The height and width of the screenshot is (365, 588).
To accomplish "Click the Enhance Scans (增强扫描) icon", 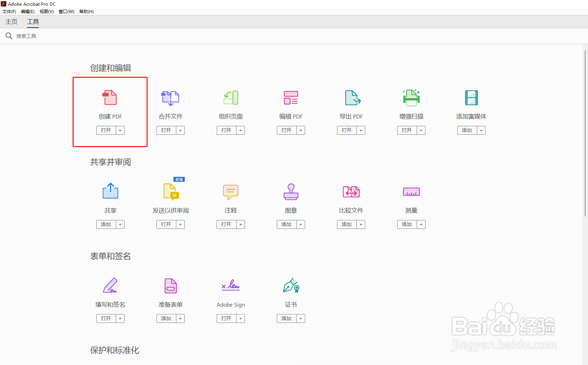I will 411,98.
